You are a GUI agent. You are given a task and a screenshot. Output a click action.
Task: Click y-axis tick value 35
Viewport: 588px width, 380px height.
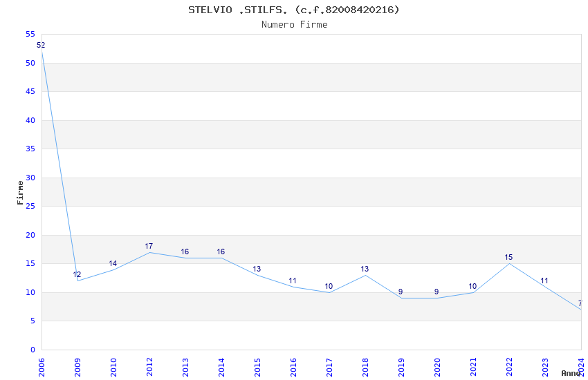[x=30, y=149]
